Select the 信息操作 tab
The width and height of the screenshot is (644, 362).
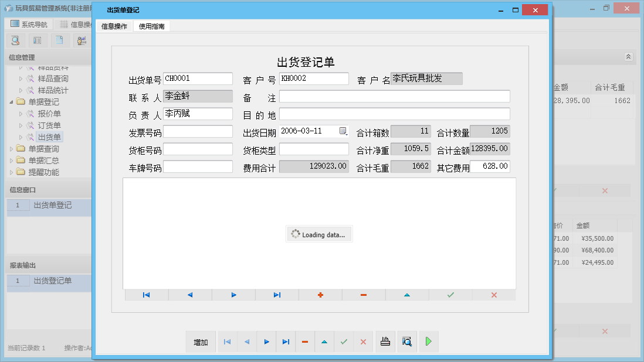point(114,26)
